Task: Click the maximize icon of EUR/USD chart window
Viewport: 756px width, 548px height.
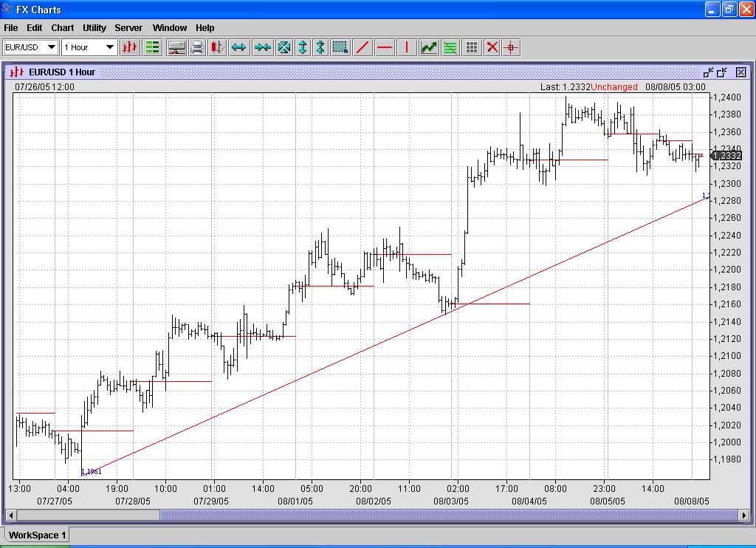Action: tap(722, 72)
